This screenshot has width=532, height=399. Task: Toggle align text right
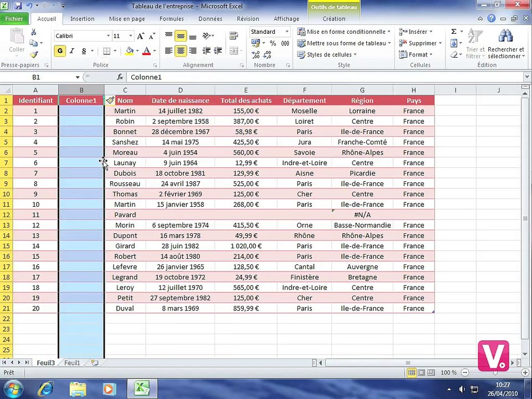pyautogui.click(x=192, y=51)
